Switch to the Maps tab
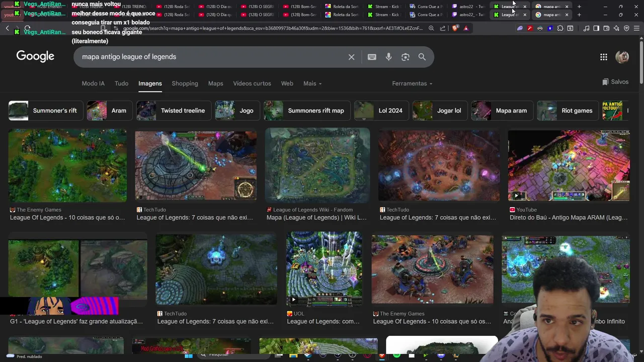The image size is (644, 362). click(x=215, y=83)
